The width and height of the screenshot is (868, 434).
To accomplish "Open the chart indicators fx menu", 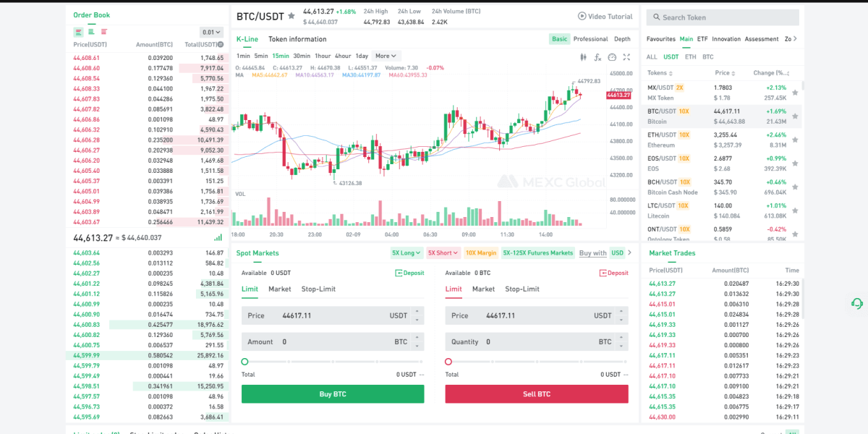I will (x=597, y=57).
